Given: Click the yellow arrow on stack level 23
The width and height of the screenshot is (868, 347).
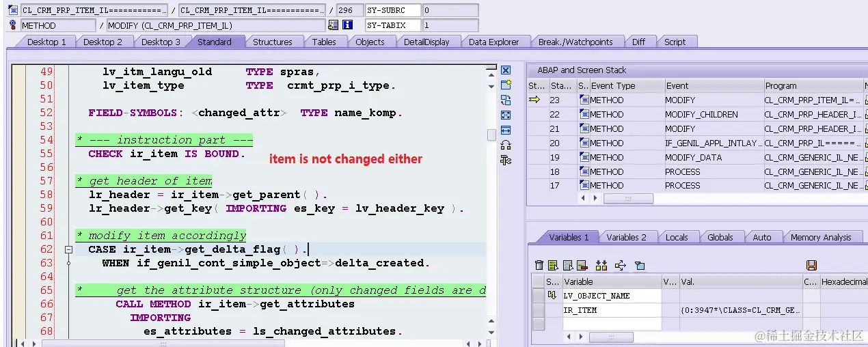Looking at the screenshot, I should pyautogui.click(x=534, y=100).
